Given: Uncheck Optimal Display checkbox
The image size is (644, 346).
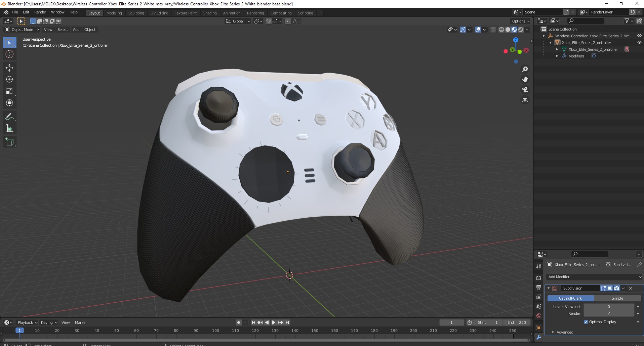Looking at the screenshot, I should click(586, 322).
